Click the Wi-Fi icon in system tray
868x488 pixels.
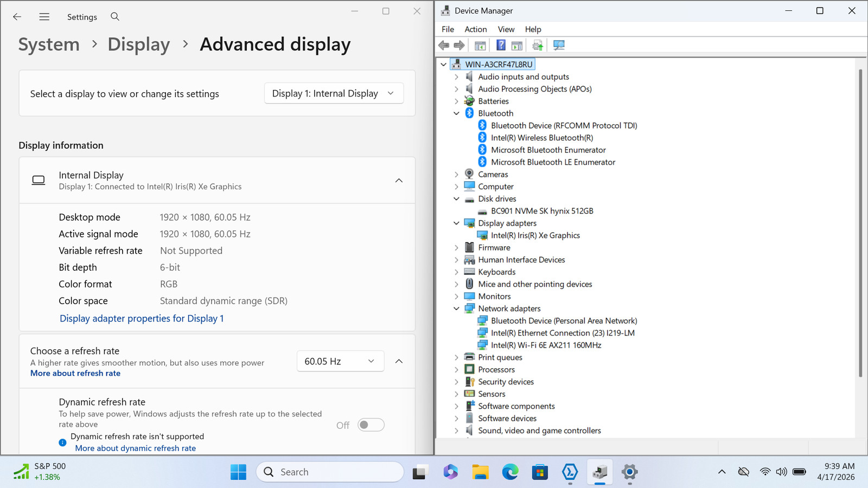point(765,472)
